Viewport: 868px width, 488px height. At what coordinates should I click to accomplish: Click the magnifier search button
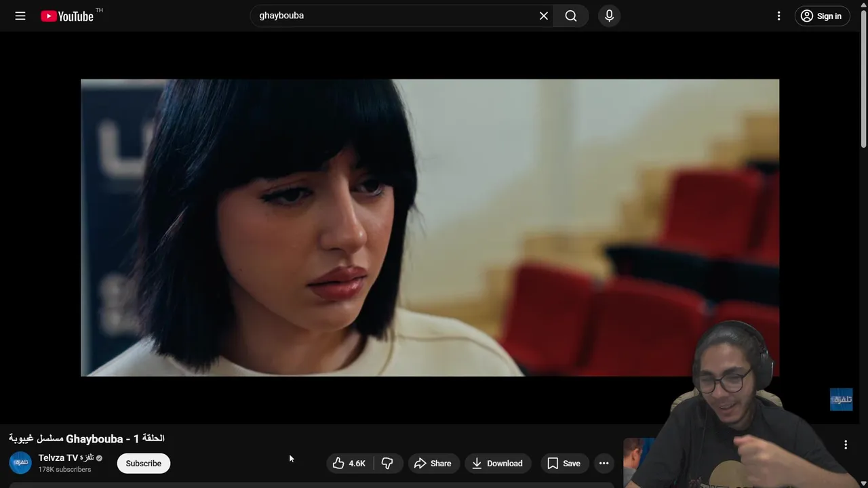(x=571, y=16)
